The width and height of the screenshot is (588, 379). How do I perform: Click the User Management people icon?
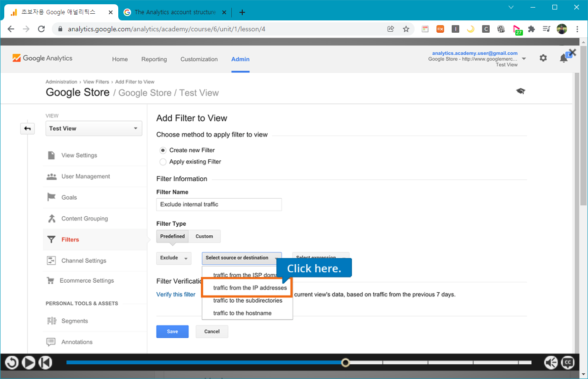[51, 176]
